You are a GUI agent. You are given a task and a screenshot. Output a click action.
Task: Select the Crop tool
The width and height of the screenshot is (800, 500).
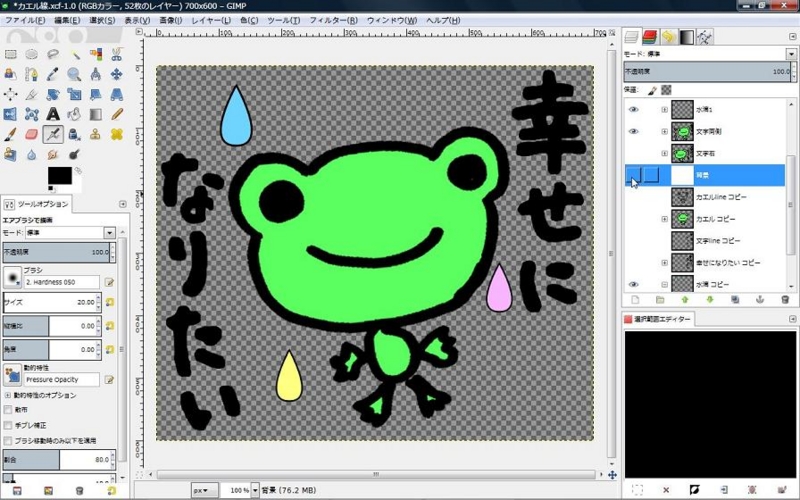(x=32, y=94)
